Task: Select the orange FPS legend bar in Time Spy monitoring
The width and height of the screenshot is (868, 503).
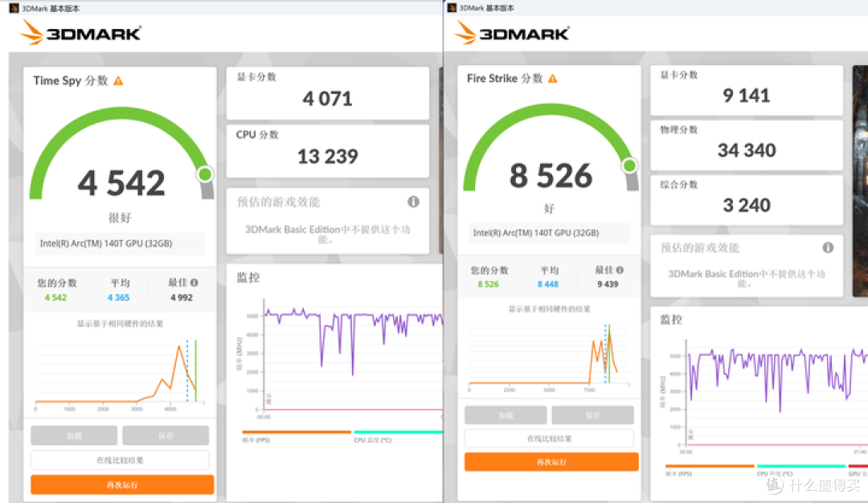Action: (297, 431)
